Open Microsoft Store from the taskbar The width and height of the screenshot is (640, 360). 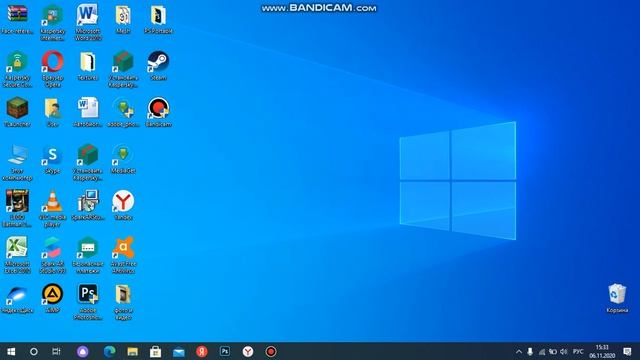point(156,351)
